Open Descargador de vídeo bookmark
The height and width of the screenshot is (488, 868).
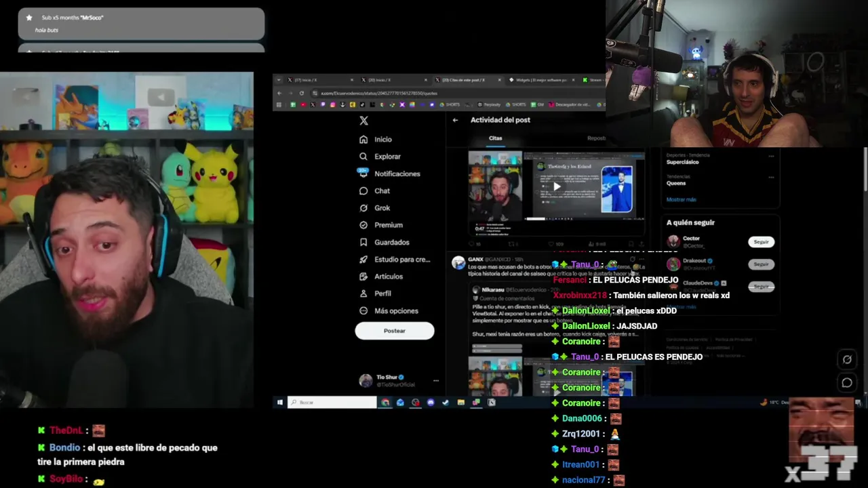tap(569, 105)
